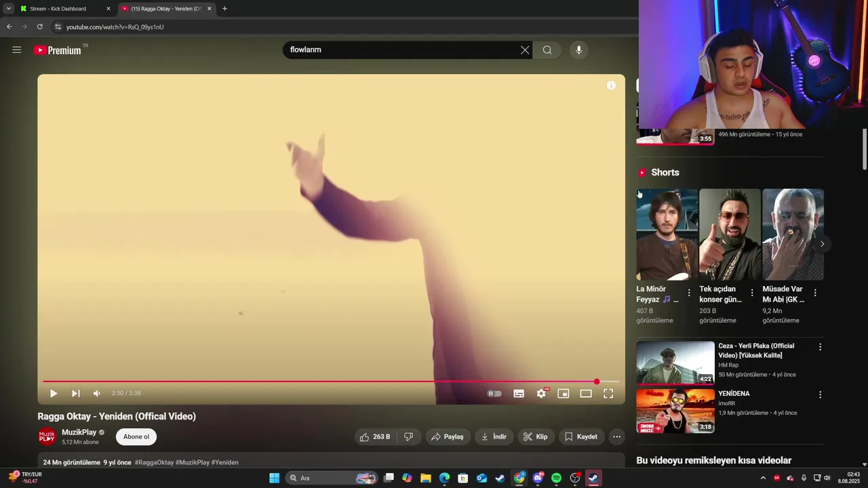Open the MuzikPlay channel avatar
This screenshot has width=868, height=488.
coord(47,436)
